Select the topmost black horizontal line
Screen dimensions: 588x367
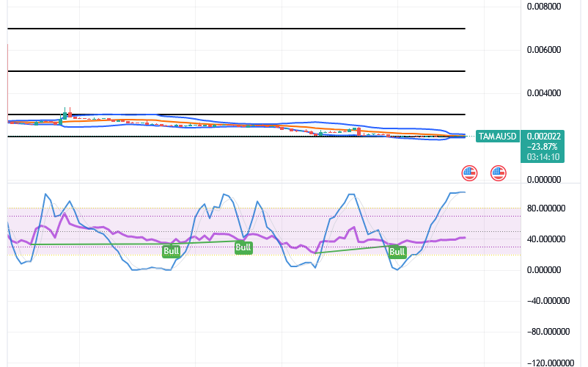pos(236,29)
